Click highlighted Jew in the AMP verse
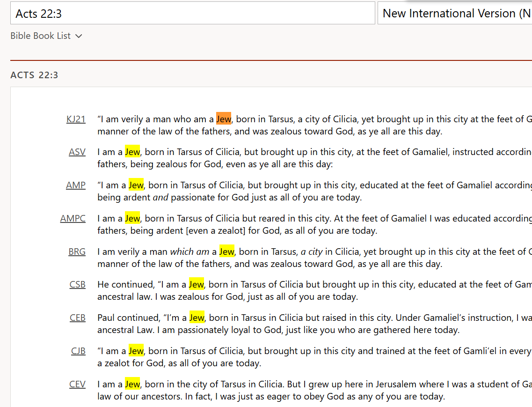Viewport: 532px width, 407px height. click(x=136, y=185)
